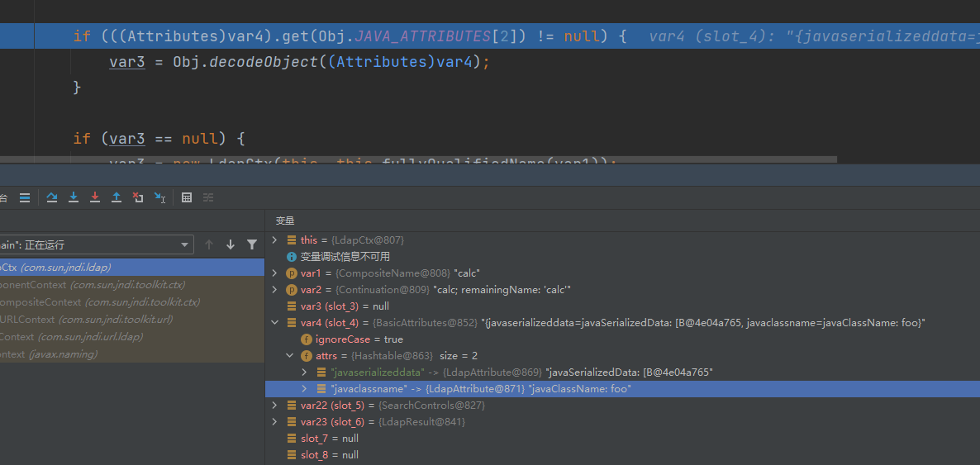Select the com.sun.jndi.url.ldap frame
Image resolution: width=980 pixels, height=465 pixels.
tap(132, 337)
